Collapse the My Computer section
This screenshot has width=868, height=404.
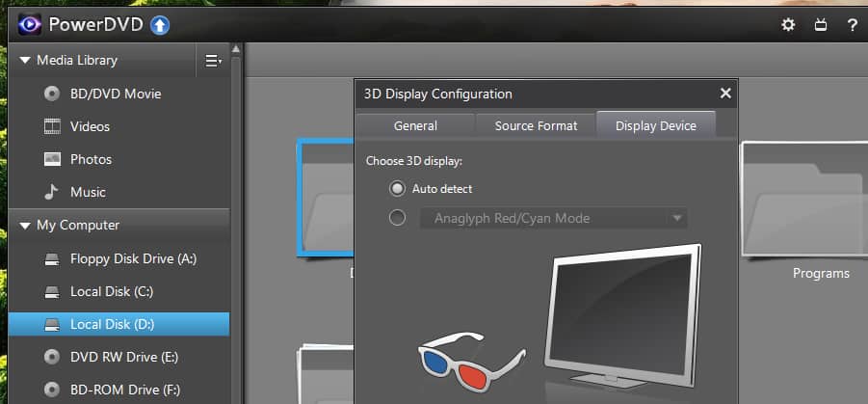(24, 226)
